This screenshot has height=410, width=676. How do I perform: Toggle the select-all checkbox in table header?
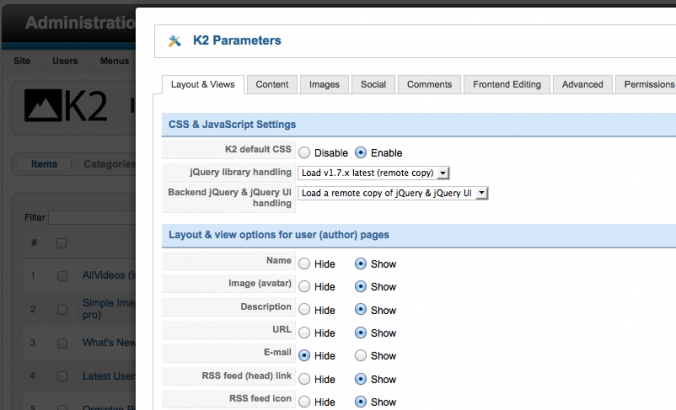[62, 243]
